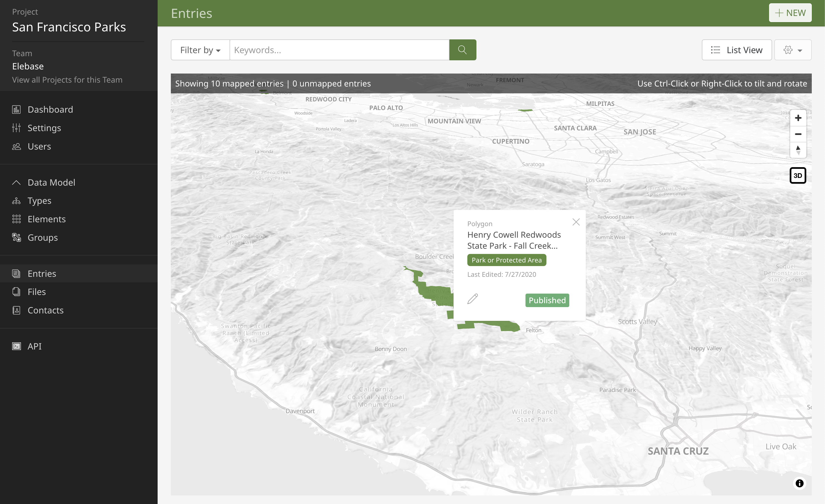The height and width of the screenshot is (504, 825).
Task: Create a NEW entry
Action: click(790, 13)
